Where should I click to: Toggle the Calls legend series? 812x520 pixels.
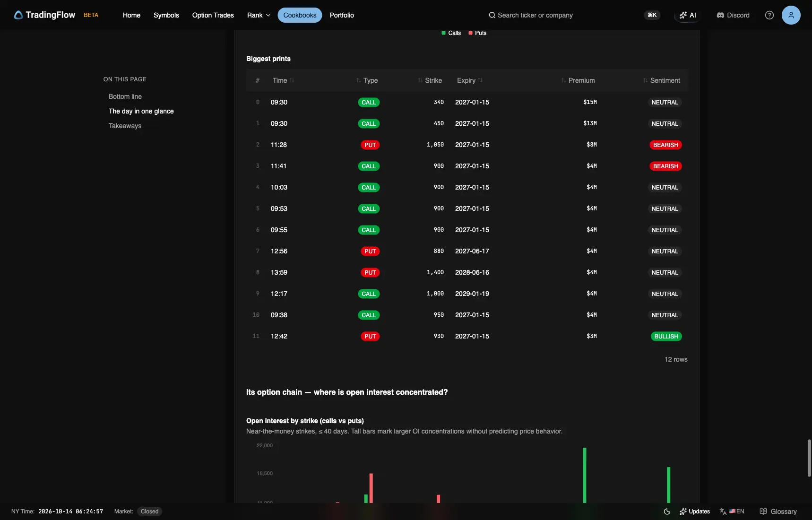click(451, 33)
